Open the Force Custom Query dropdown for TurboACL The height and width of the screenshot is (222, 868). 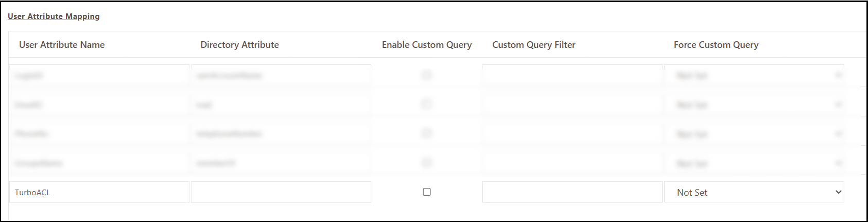(x=754, y=192)
